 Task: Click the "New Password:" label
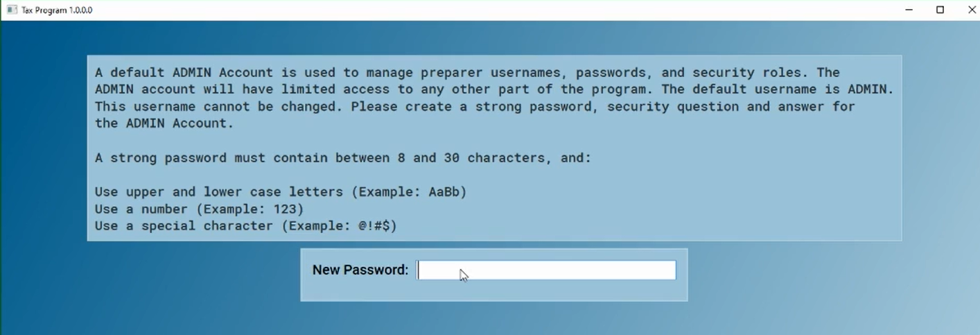(x=360, y=270)
